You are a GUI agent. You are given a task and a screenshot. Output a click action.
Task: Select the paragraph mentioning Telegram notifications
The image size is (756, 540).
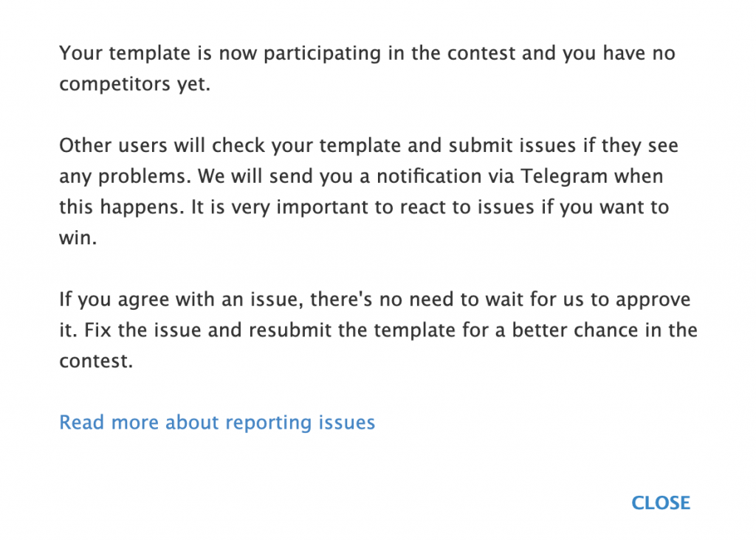[x=368, y=191]
